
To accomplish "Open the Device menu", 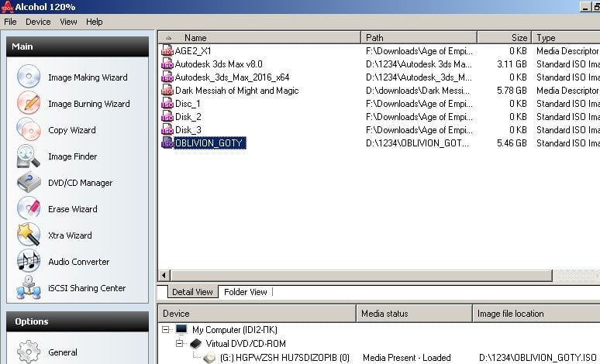I will point(38,22).
